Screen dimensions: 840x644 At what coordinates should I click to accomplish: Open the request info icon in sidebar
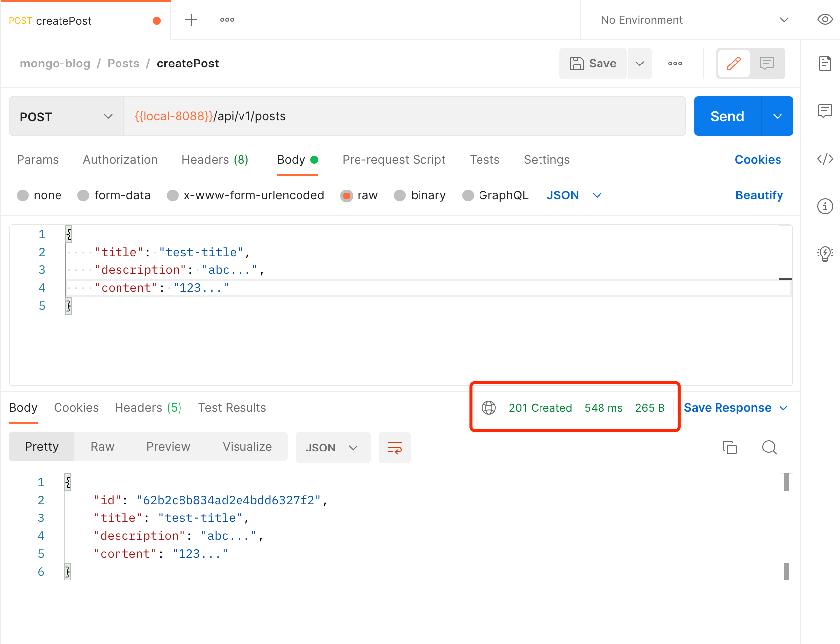825,206
